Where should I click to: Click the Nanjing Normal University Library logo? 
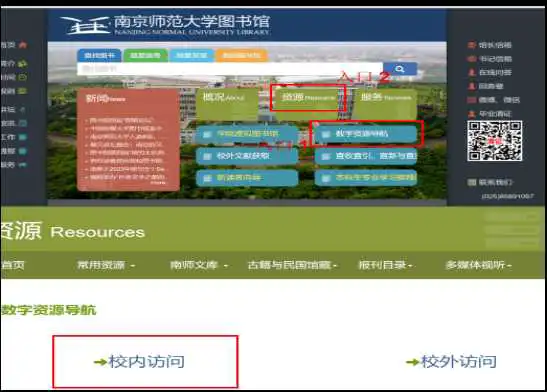(x=165, y=25)
